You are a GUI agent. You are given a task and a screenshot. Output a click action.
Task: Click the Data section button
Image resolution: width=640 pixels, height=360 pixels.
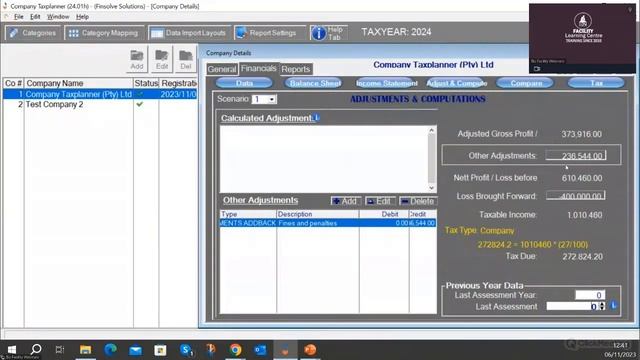coord(244,83)
